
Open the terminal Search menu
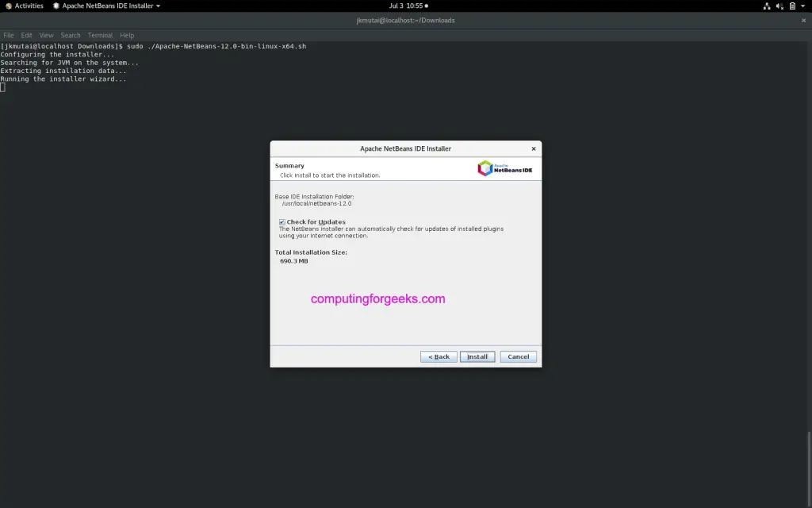click(x=71, y=35)
